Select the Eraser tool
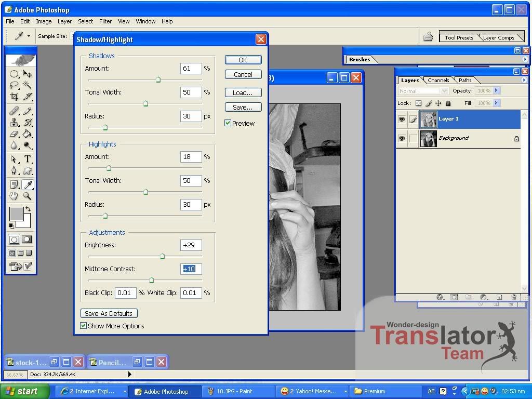The width and height of the screenshot is (532, 399). click(14, 134)
